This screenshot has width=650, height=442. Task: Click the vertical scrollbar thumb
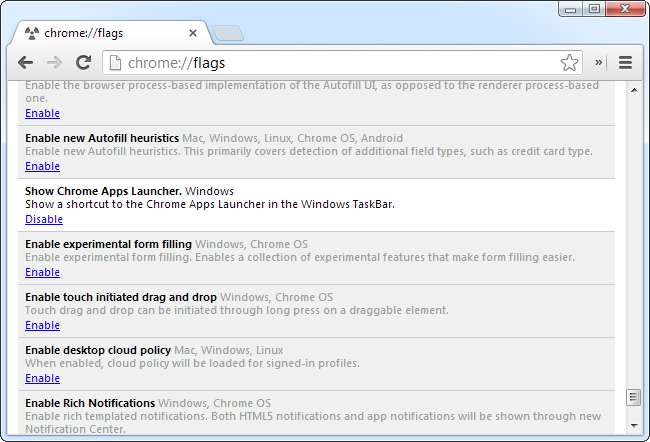[632, 397]
